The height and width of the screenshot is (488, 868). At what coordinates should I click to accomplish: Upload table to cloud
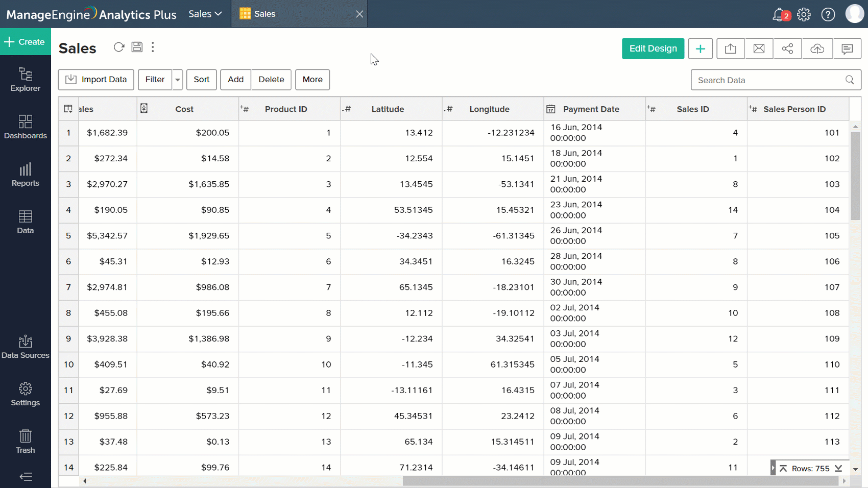(817, 48)
